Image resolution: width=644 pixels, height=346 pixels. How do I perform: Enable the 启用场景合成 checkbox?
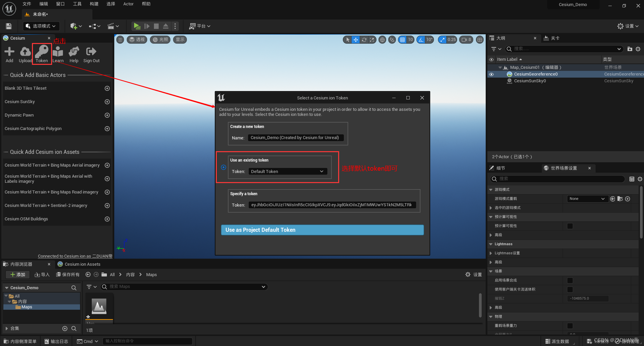tap(570, 280)
